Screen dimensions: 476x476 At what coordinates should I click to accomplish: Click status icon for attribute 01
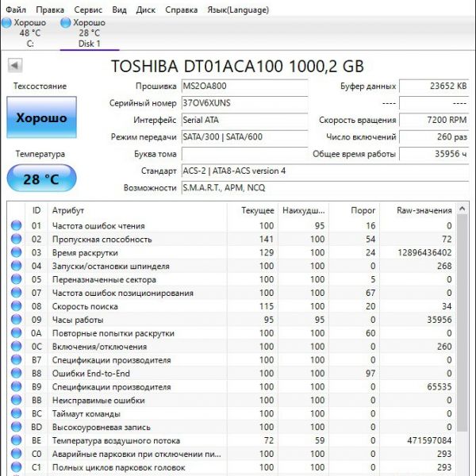tap(16, 225)
